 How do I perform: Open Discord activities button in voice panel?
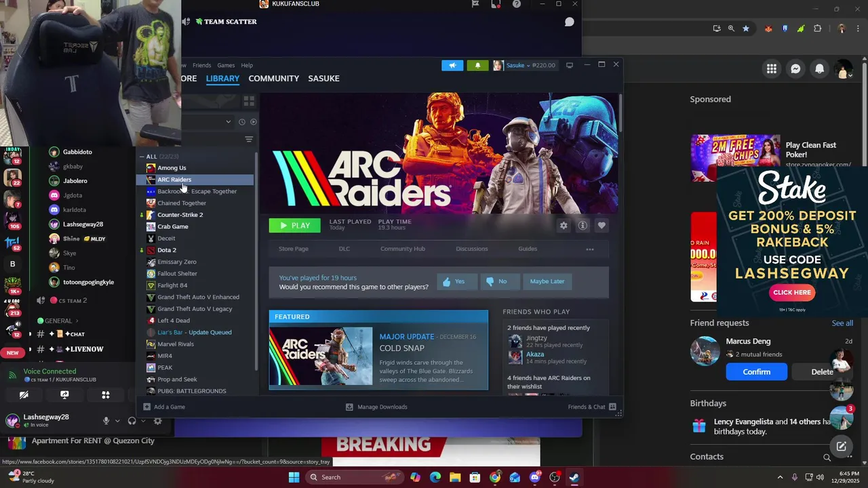(105, 395)
